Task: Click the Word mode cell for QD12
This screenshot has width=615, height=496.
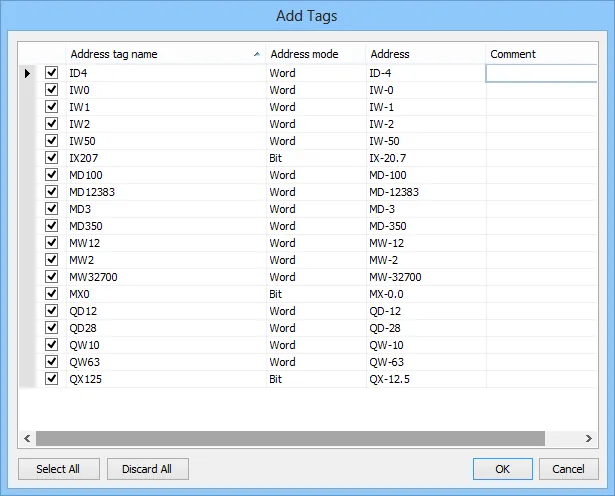Action: pyautogui.click(x=316, y=311)
